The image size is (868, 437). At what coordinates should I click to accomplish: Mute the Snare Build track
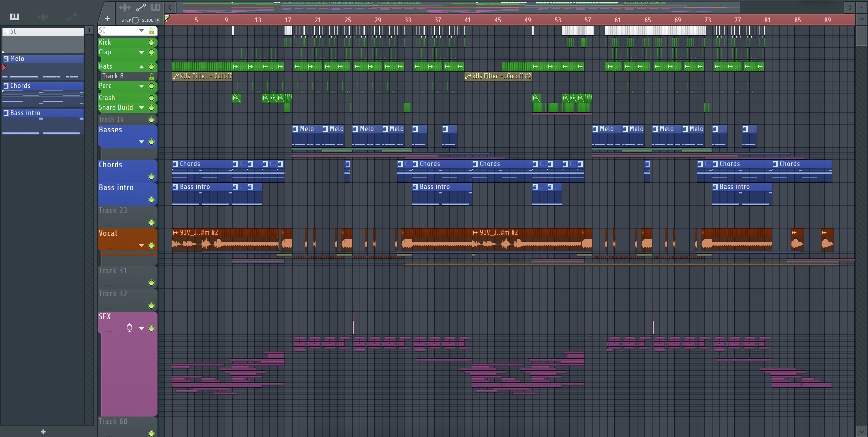[152, 108]
